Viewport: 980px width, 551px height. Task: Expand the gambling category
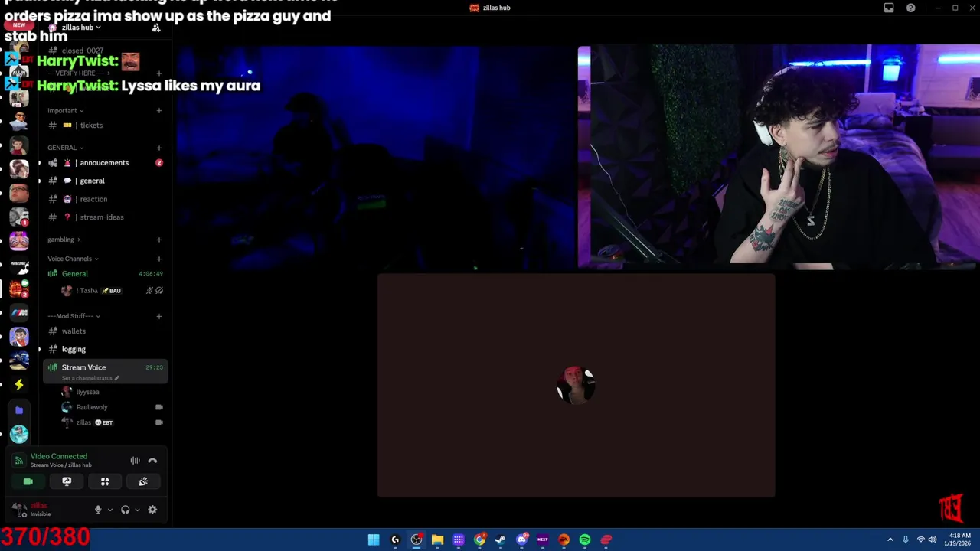point(64,240)
